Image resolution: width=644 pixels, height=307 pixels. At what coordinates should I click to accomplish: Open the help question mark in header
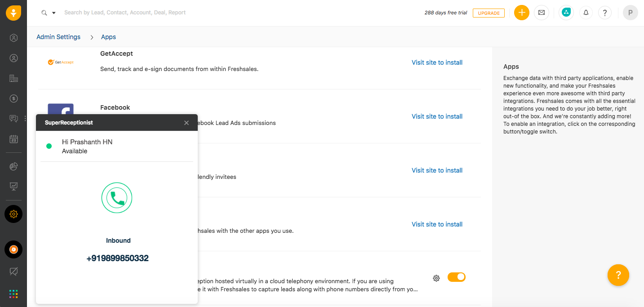click(x=605, y=13)
